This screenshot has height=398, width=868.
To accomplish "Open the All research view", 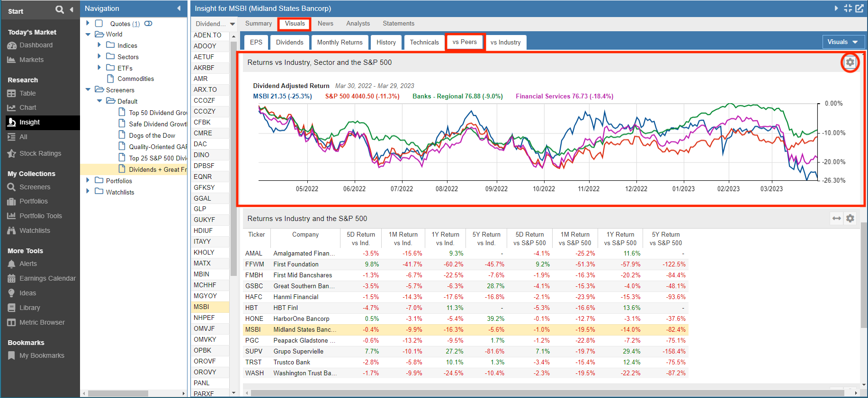I will tap(23, 137).
